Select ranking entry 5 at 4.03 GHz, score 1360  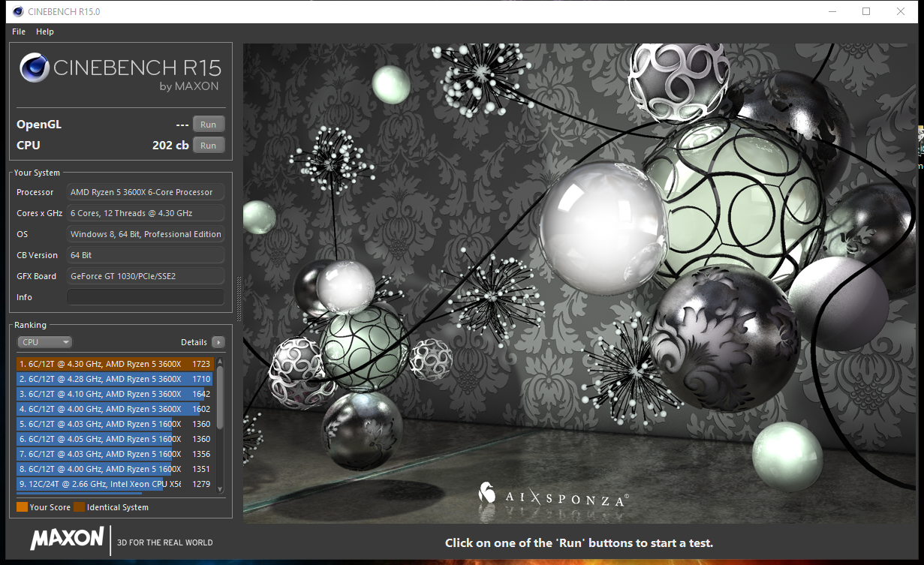point(115,424)
